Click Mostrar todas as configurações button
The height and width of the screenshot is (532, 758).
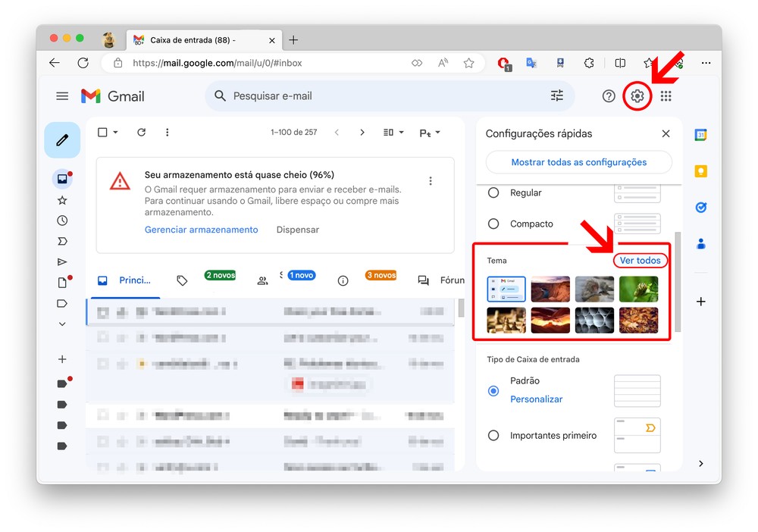[x=578, y=162]
